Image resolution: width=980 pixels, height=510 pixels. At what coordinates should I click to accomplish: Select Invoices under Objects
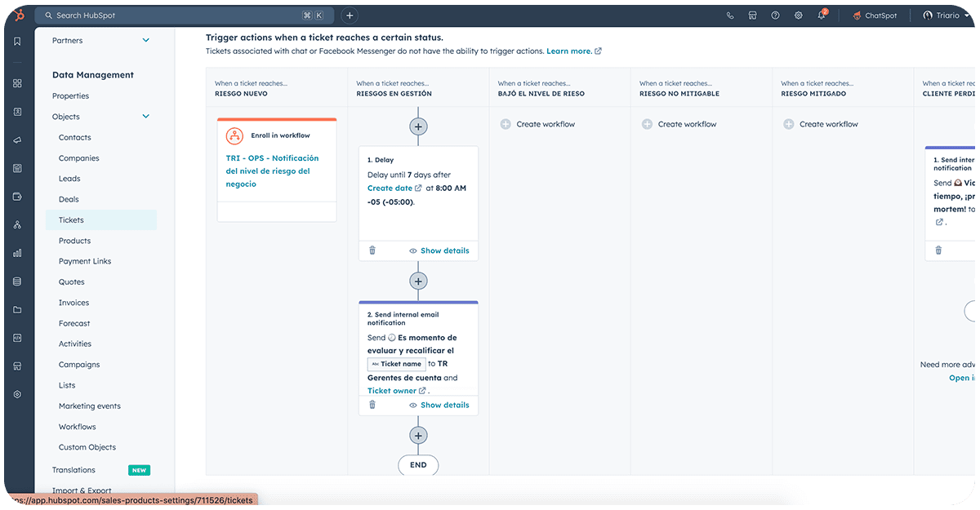pyautogui.click(x=74, y=303)
